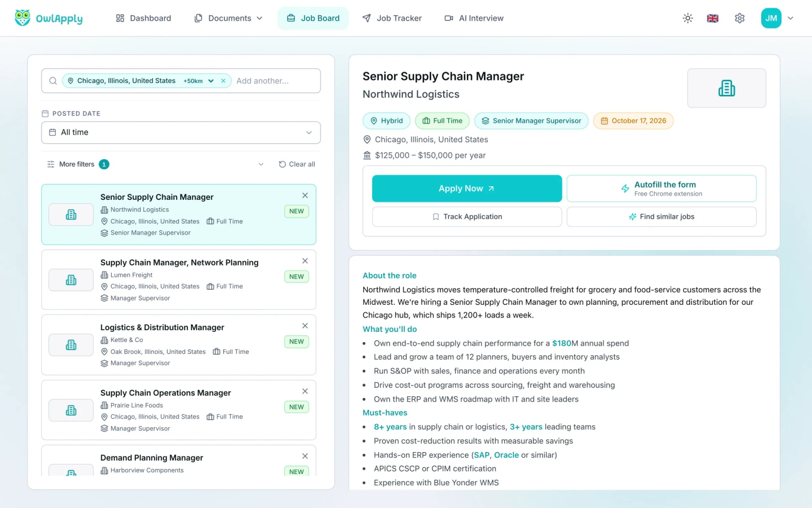Click Kettle & Co card company icon
Viewport: 812px width, 508px height.
pyautogui.click(x=71, y=345)
